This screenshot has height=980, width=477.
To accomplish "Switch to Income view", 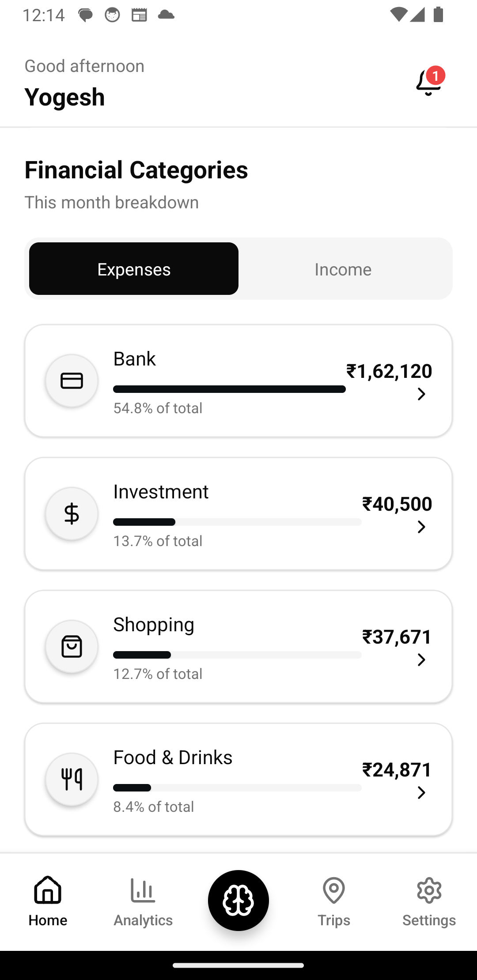I will pos(343,269).
